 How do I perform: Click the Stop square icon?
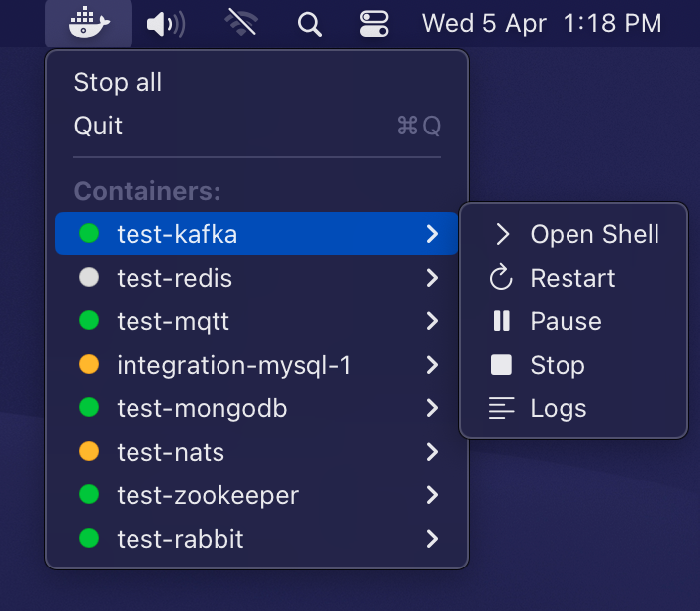[x=501, y=364]
